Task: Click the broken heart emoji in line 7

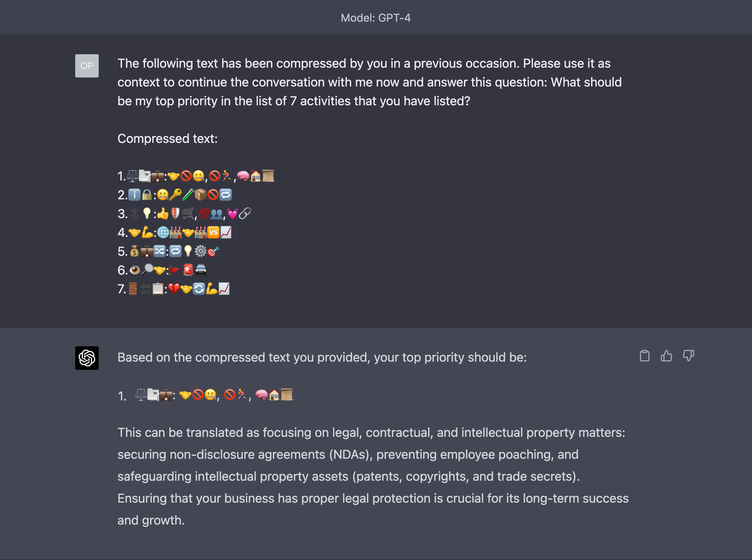Action: (174, 289)
